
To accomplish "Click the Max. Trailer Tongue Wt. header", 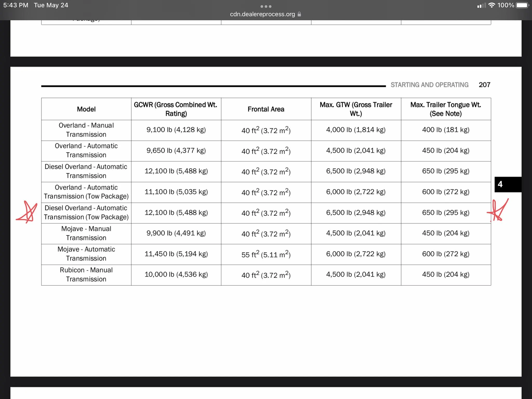I will point(446,109).
